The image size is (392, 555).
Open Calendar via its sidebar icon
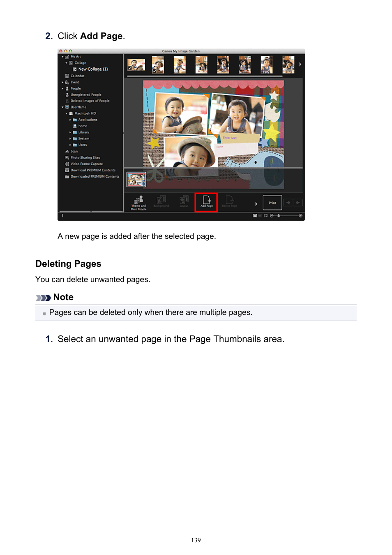point(67,76)
